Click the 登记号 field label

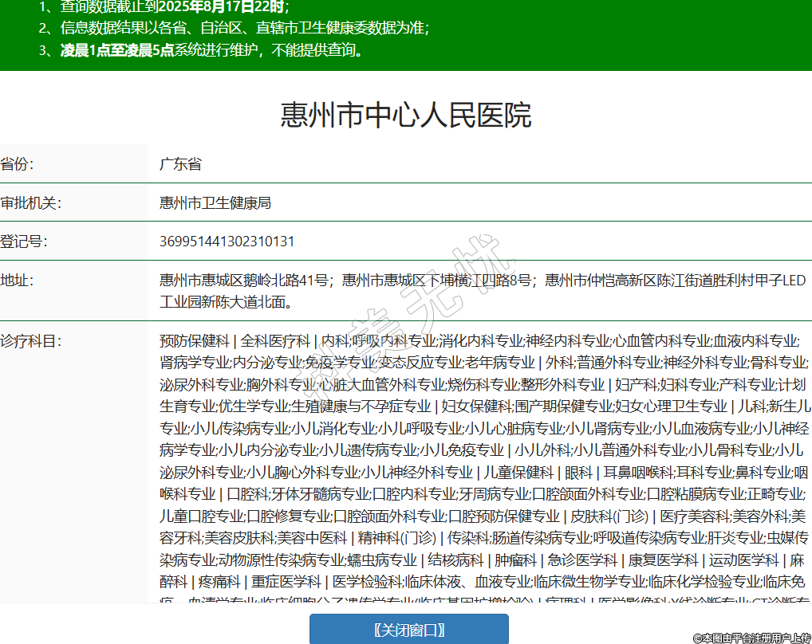point(24,241)
